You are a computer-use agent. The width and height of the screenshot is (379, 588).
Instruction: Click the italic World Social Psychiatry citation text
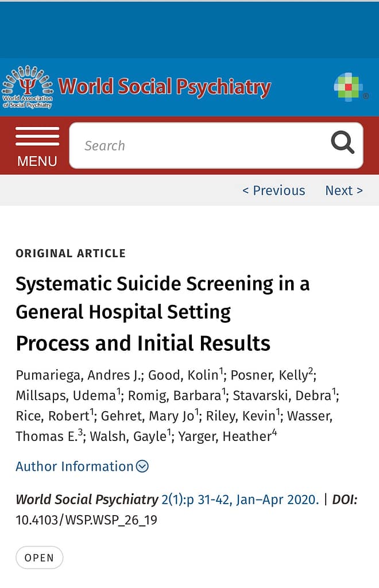coord(87,500)
